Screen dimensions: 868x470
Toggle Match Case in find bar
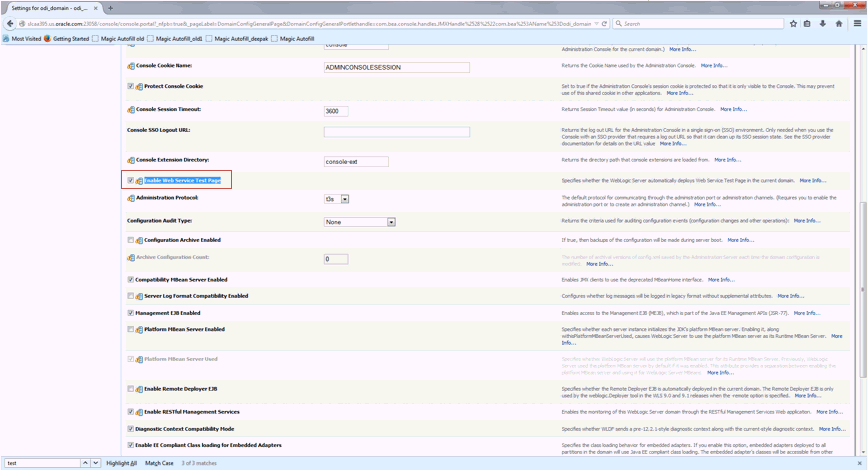tap(159, 463)
